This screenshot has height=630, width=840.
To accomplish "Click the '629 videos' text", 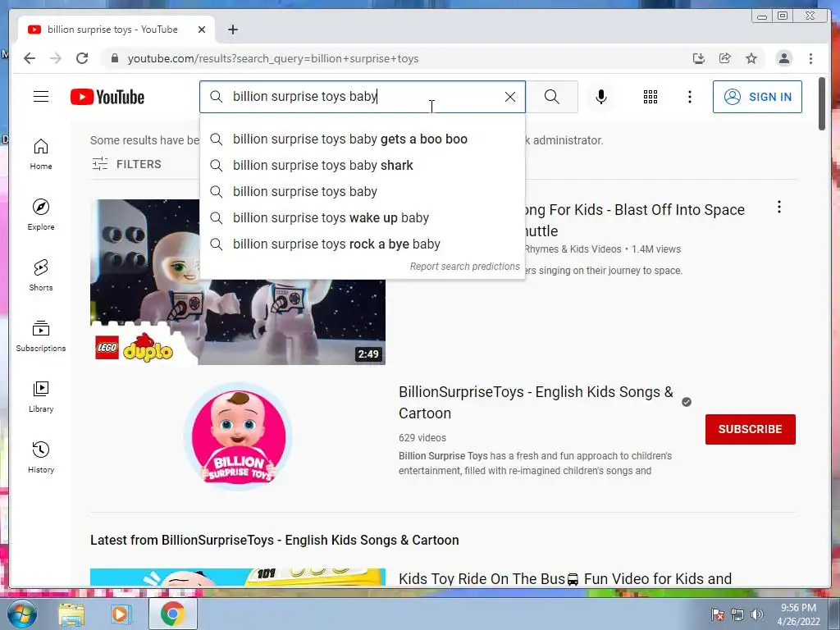I will [x=422, y=438].
